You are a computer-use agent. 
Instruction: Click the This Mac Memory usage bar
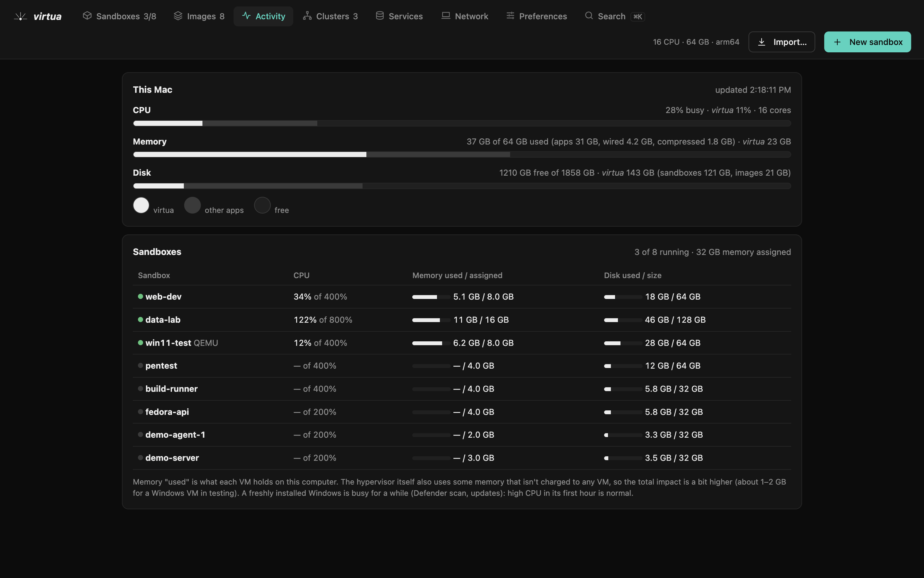click(x=462, y=154)
